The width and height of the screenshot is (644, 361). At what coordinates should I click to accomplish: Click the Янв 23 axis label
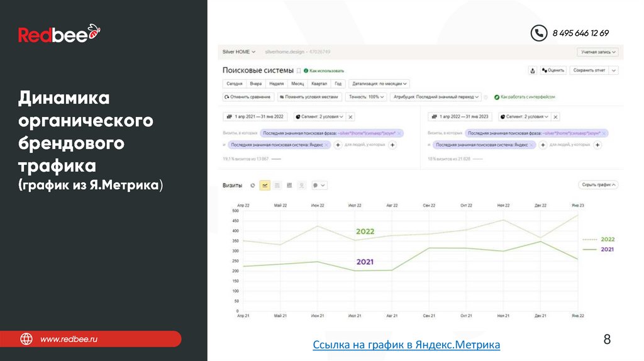577,206
